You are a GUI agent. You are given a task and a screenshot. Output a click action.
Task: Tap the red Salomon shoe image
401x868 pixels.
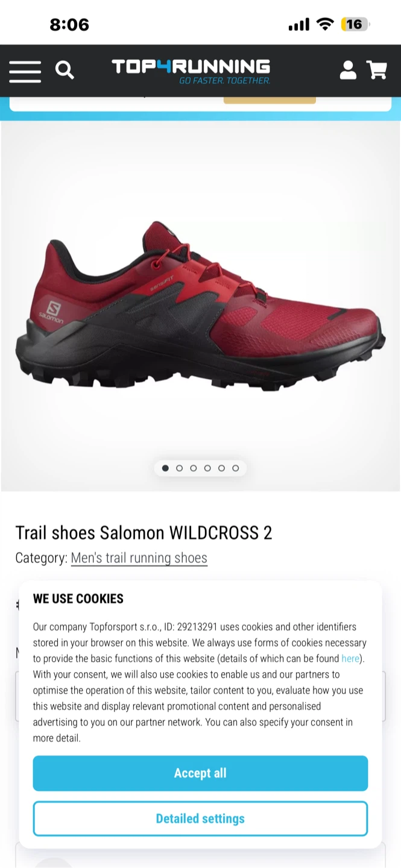point(200,307)
